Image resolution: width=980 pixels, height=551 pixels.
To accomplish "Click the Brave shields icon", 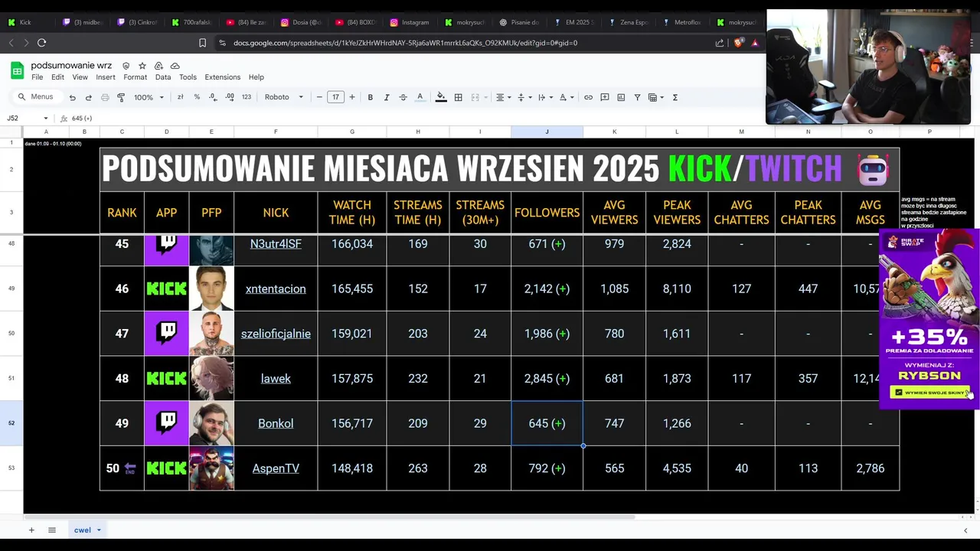I will tap(738, 43).
